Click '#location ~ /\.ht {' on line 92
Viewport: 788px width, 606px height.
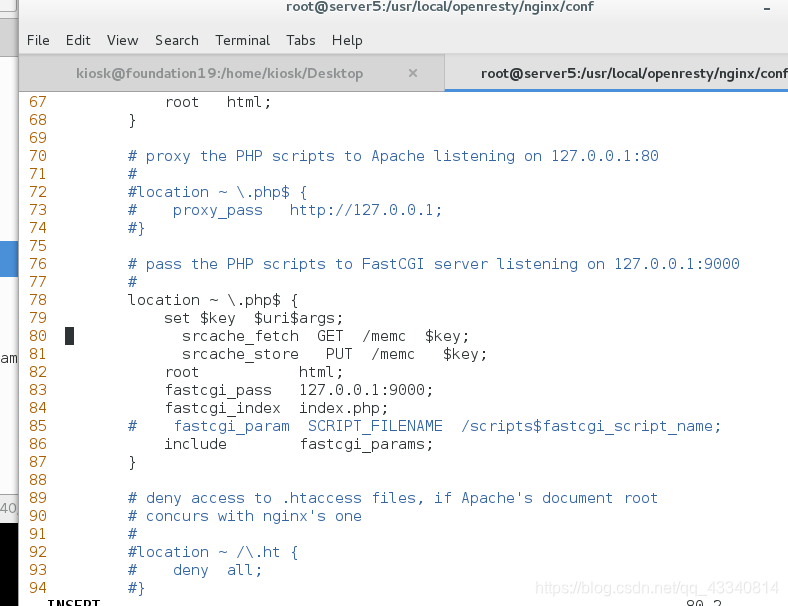(x=213, y=552)
